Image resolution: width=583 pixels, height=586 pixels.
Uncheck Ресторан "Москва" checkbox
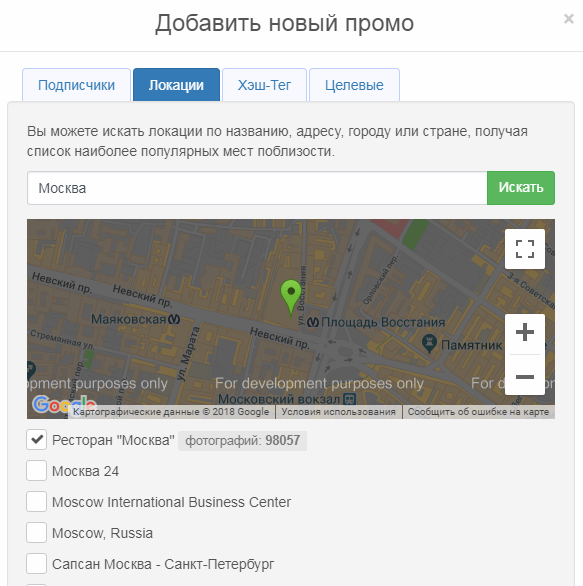(37, 440)
